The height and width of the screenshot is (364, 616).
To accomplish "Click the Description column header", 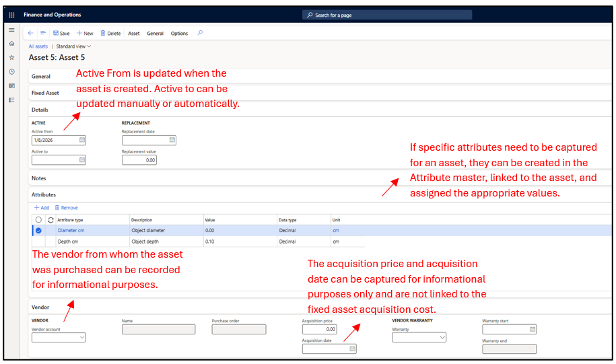I will coord(141,220).
